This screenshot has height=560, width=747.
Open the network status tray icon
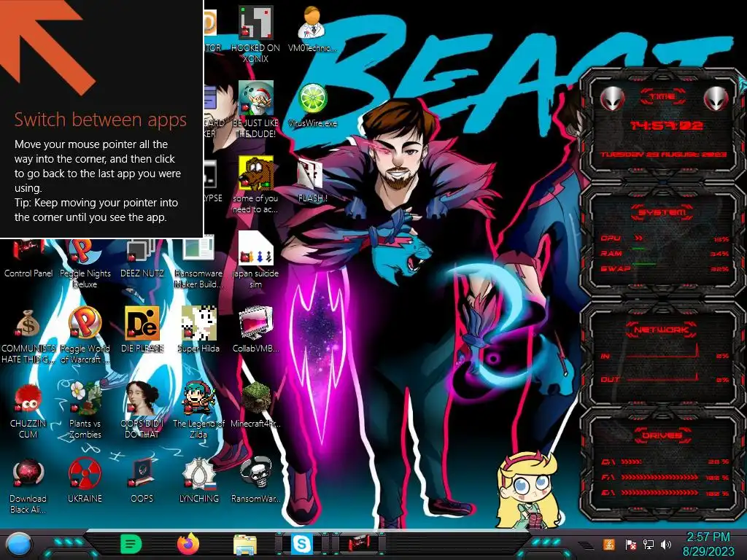(649, 544)
